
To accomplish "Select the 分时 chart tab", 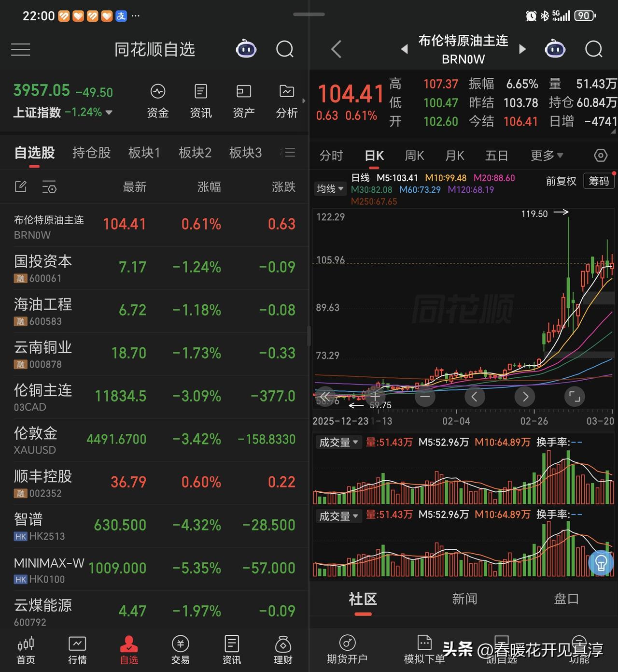I will click(x=331, y=156).
